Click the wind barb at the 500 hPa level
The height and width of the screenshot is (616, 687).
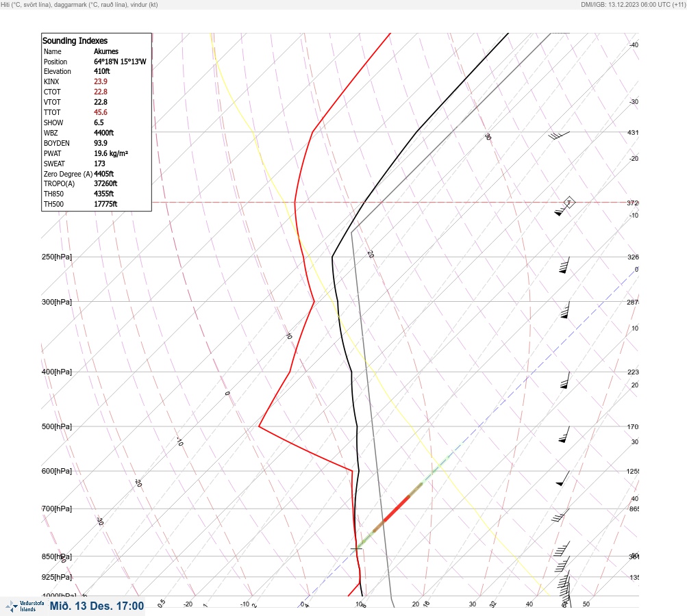564,435
